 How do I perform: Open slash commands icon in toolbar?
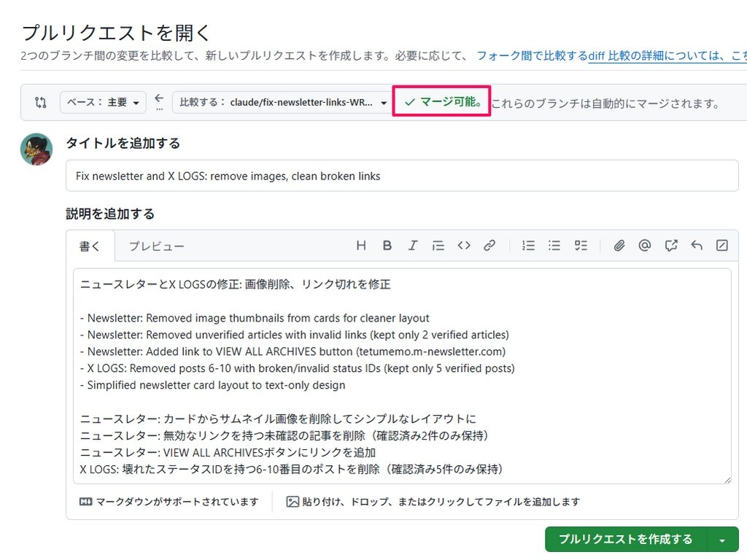[722, 246]
